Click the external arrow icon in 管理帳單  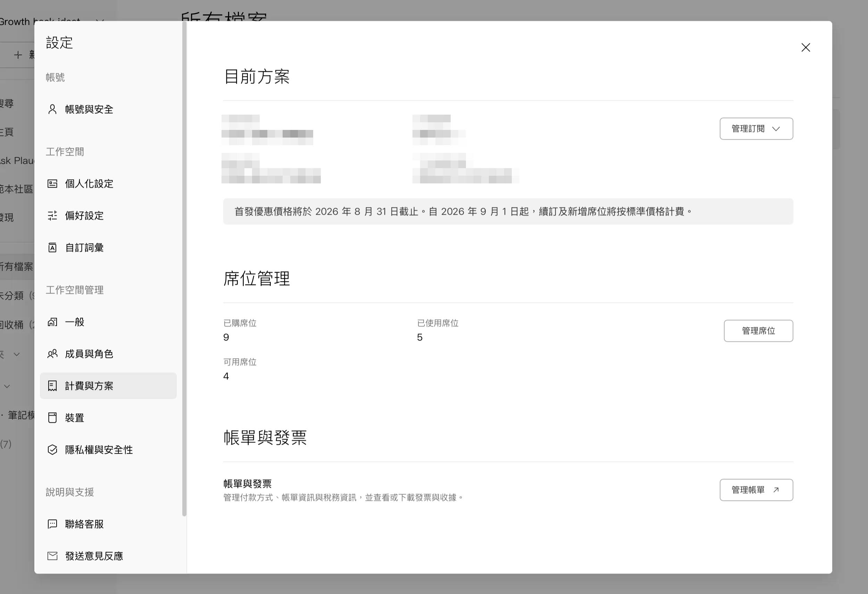(776, 490)
